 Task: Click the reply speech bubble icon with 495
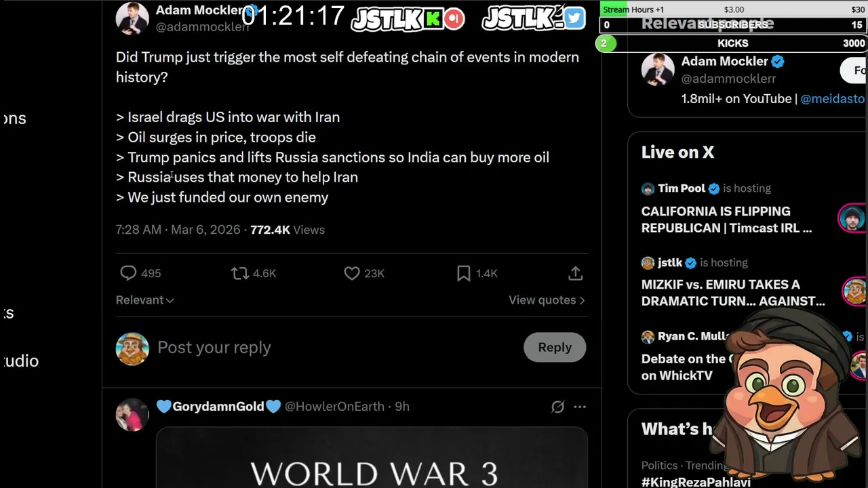pyautogui.click(x=128, y=273)
